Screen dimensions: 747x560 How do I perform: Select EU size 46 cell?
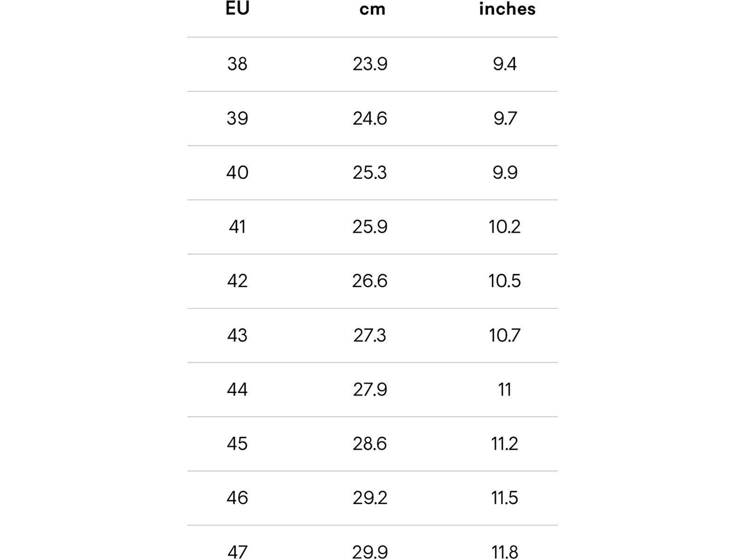pyautogui.click(x=237, y=498)
